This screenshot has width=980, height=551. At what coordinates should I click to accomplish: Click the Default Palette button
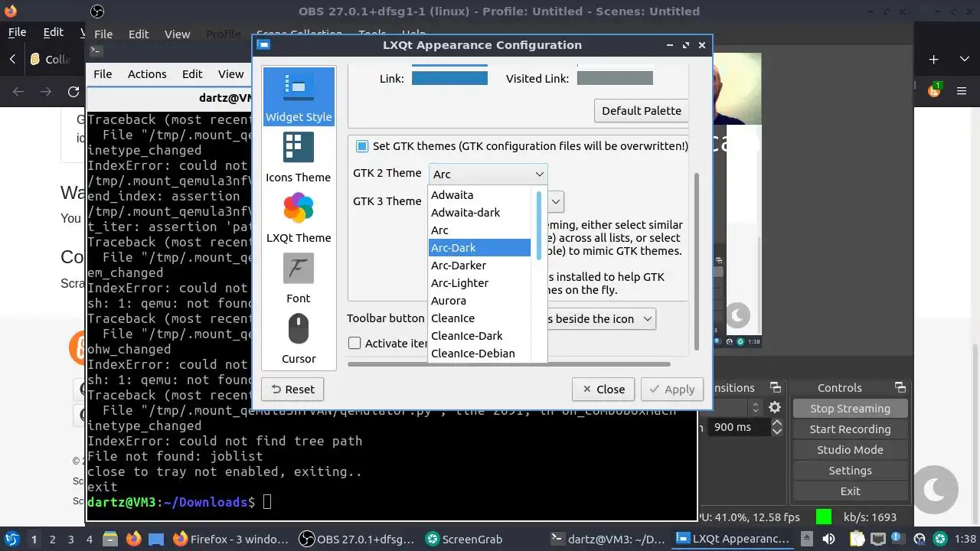coord(641,110)
